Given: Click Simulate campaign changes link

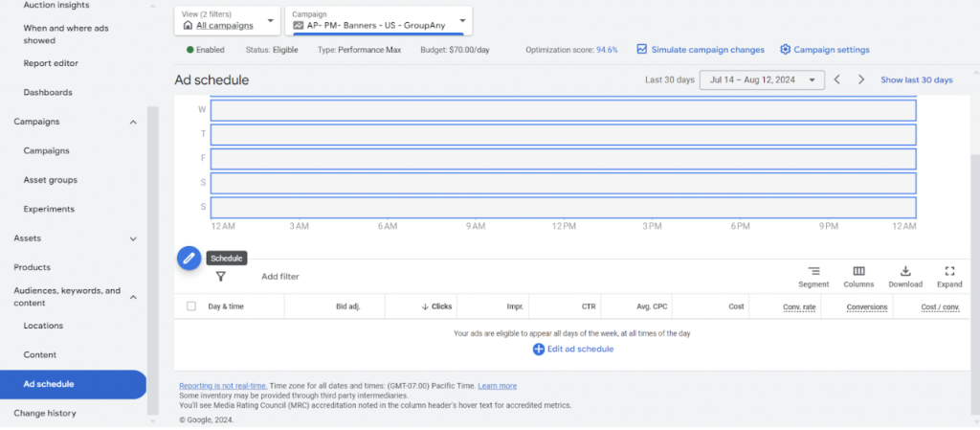Looking at the screenshot, I should click(x=700, y=50).
